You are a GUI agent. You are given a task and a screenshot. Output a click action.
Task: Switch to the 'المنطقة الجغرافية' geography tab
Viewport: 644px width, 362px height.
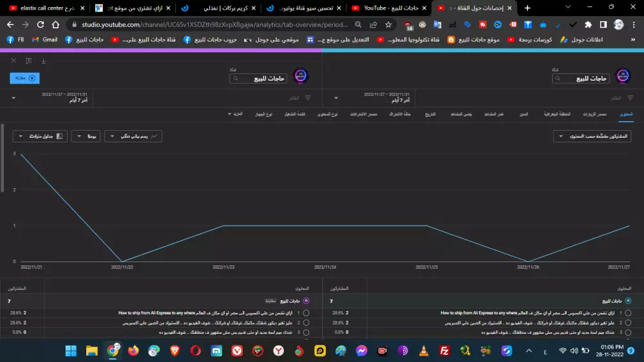[x=557, y=114]
